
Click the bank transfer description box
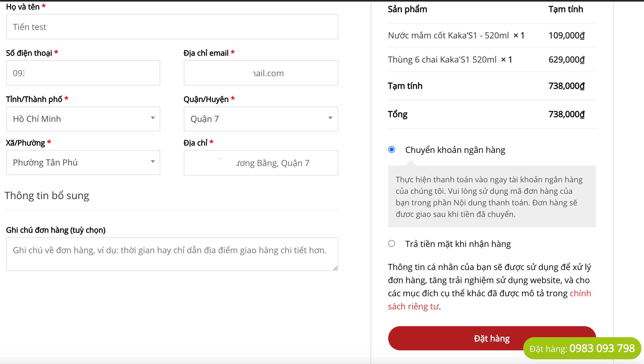click(x=492, y=196)
